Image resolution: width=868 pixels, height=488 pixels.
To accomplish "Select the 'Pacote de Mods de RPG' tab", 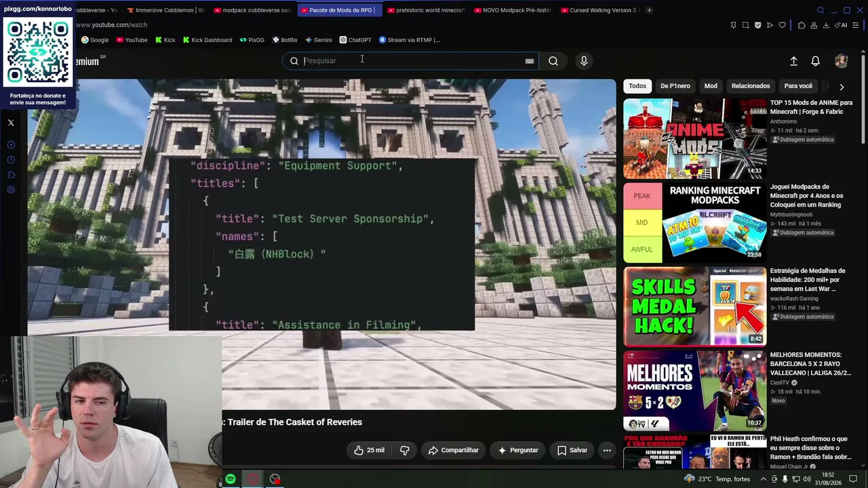I will (x=339, y=10).
